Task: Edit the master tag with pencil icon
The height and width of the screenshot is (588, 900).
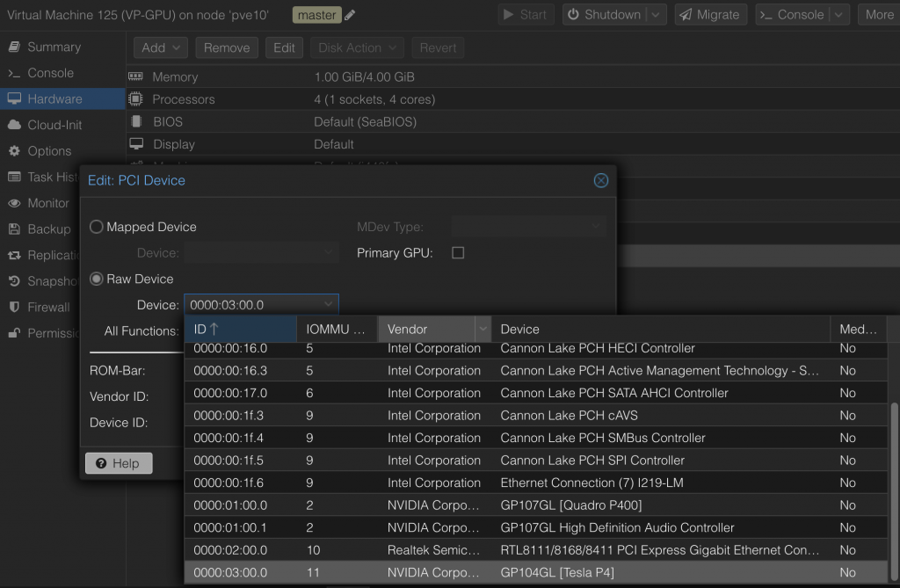Action: pyautogui.click(x=350, y=15)
